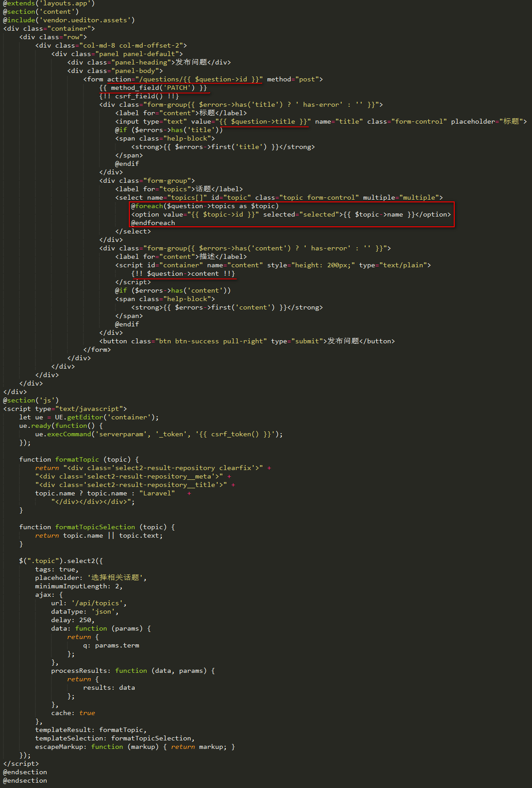
Task: Click the @include('vendor.ueditor.assets') line
Action: click(x=69, y=20)
